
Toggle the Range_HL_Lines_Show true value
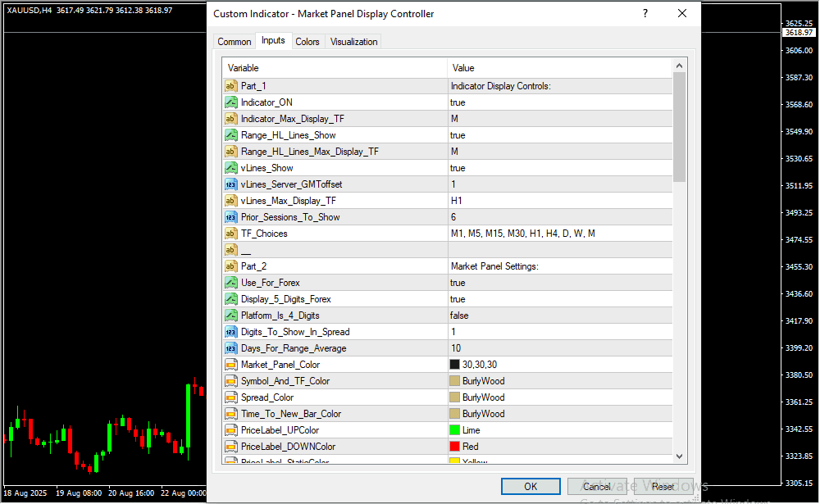point(559,135)
